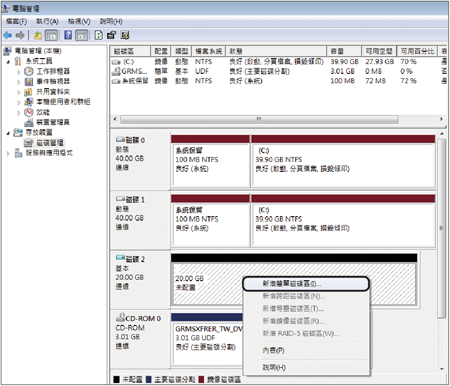This screenshot has height=386, width=450.
Task: Open the 檔案(F) menu
Action: tap(17, 22)
